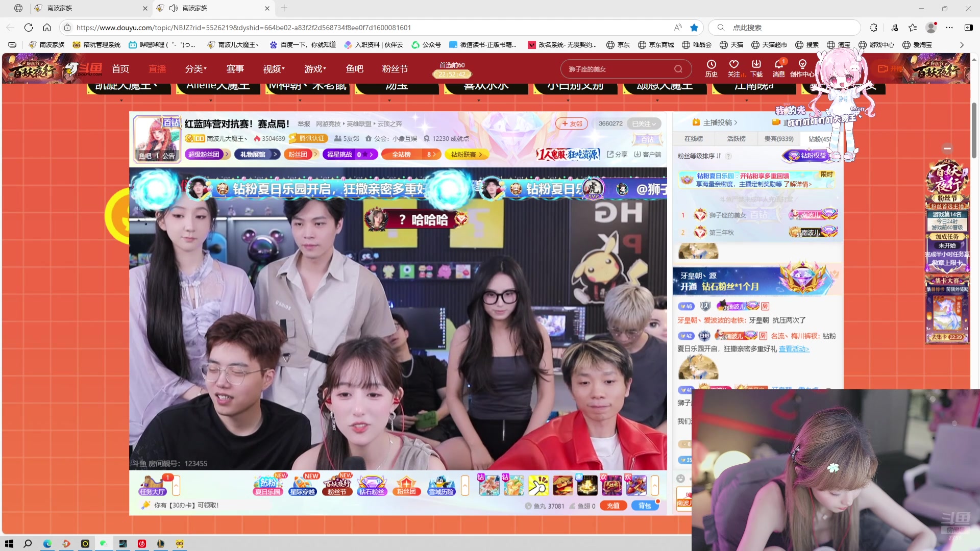Click the 分享 share icon
This screenshot has width=980, height=551.
[x=617, y=154]
